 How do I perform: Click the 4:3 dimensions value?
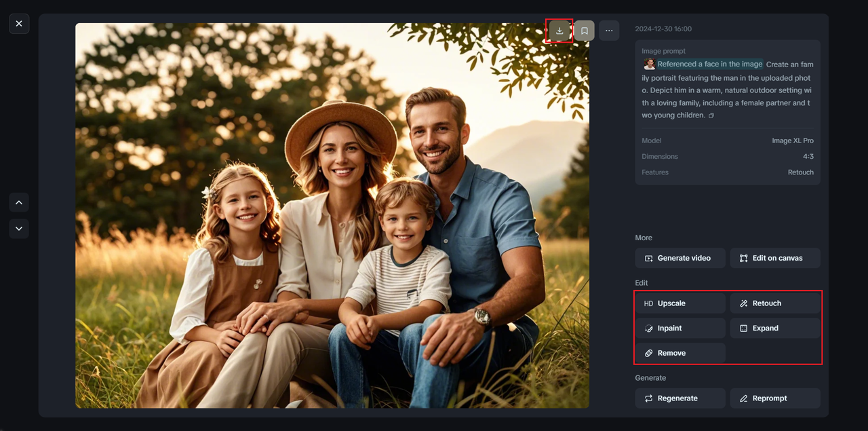point(808,157)
